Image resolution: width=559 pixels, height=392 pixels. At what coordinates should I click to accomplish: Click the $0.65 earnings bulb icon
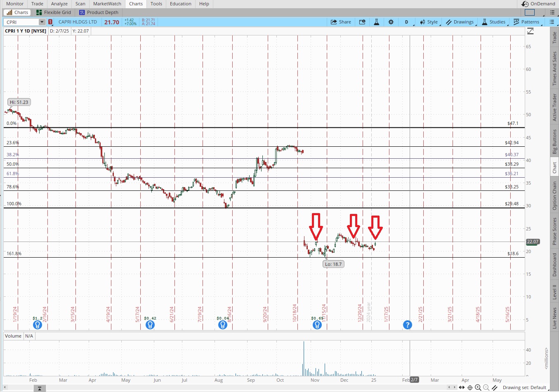click(x=317, y=325)
